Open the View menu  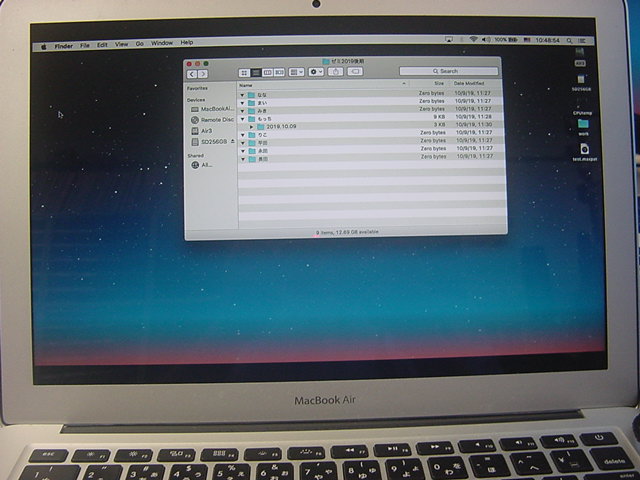(x=121, y=44)
